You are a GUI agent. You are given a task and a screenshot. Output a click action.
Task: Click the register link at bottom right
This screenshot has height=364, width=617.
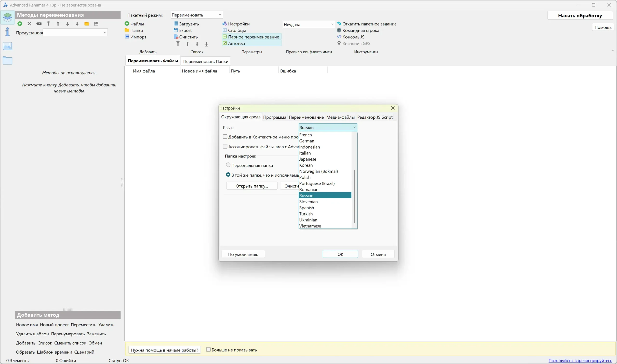(580, 360)
